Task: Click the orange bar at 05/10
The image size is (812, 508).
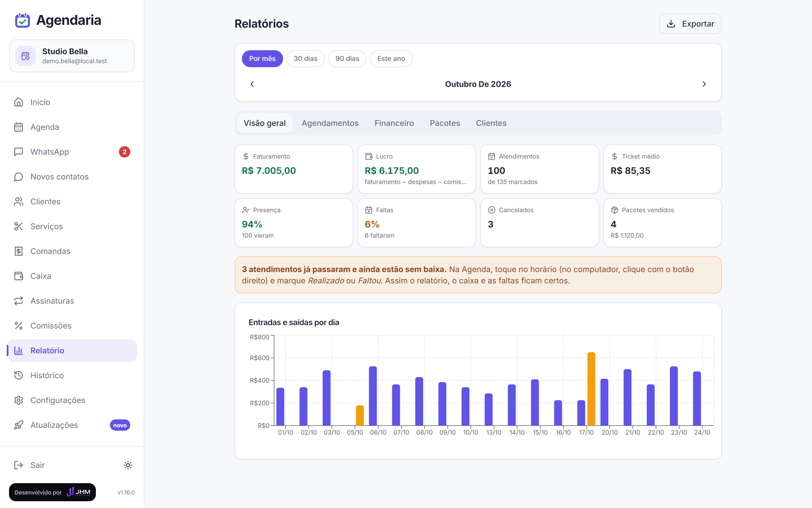Action: 360,416
